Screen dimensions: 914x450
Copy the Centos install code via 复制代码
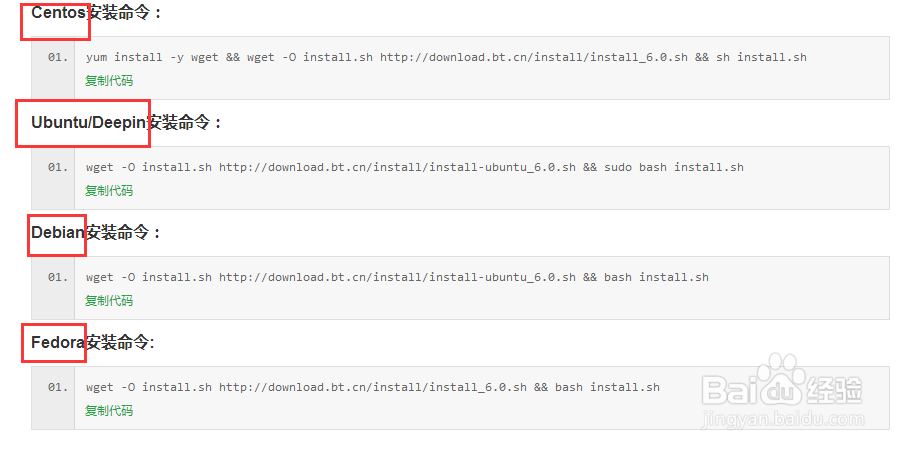tap(109, 81)
